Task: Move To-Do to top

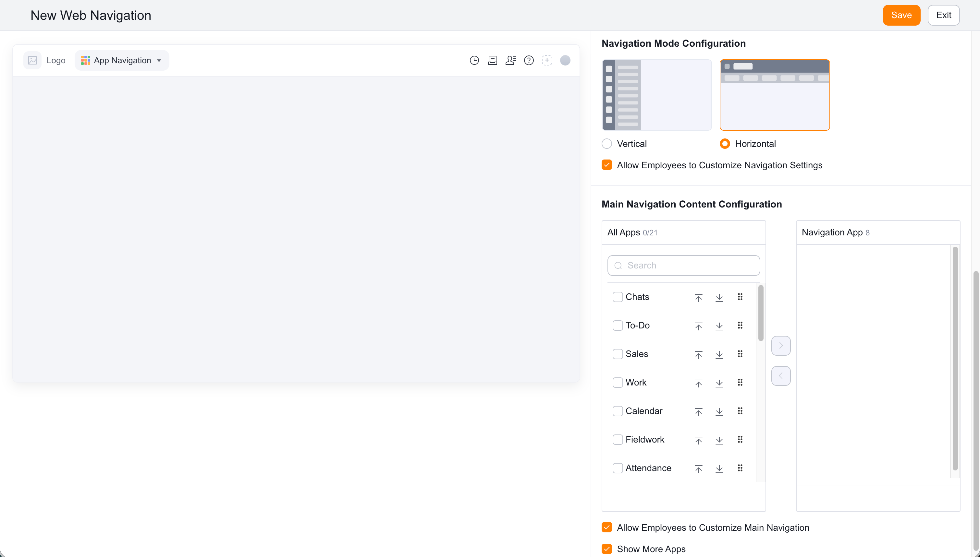Action: point(699,326)
